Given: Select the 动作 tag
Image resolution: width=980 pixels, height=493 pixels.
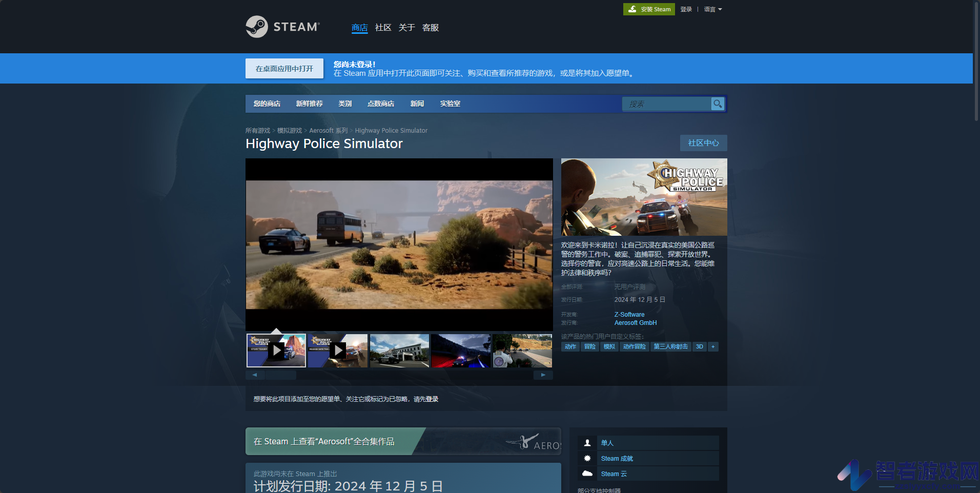Looking at the screenshot, I should coord(570,347).
